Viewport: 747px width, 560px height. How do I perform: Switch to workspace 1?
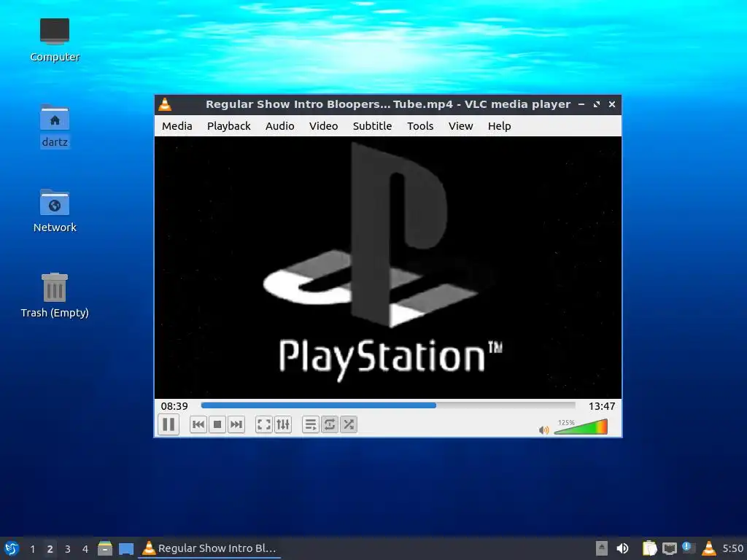(32, 549)
